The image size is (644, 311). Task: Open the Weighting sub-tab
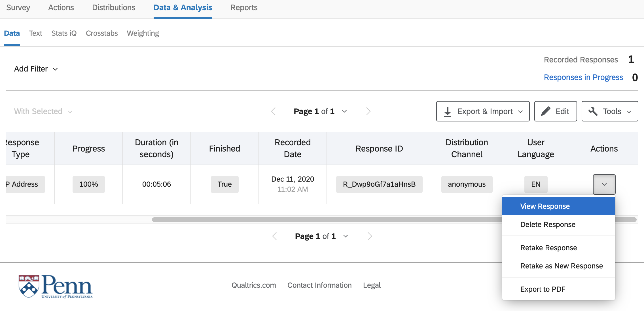click(x=143, y=33)
